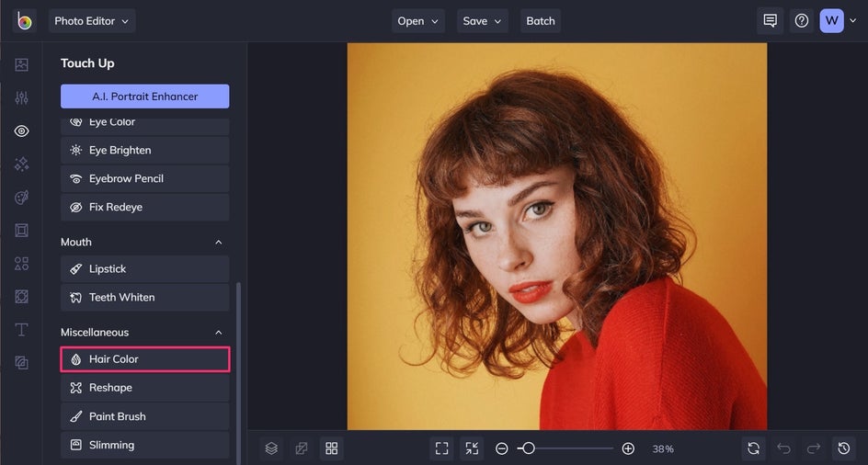Viewport: 868px width, 465px height.
Task: Click the Batch button
Action: coord(541,21)
